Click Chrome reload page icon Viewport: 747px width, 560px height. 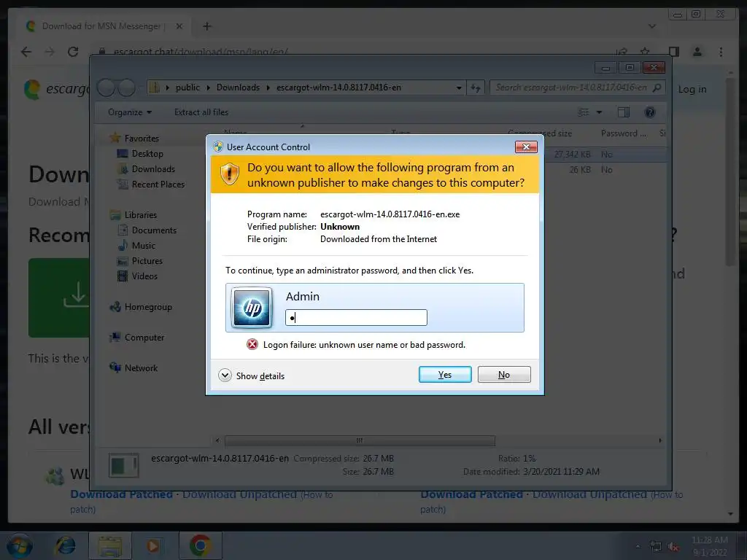(x=73, y=52)
